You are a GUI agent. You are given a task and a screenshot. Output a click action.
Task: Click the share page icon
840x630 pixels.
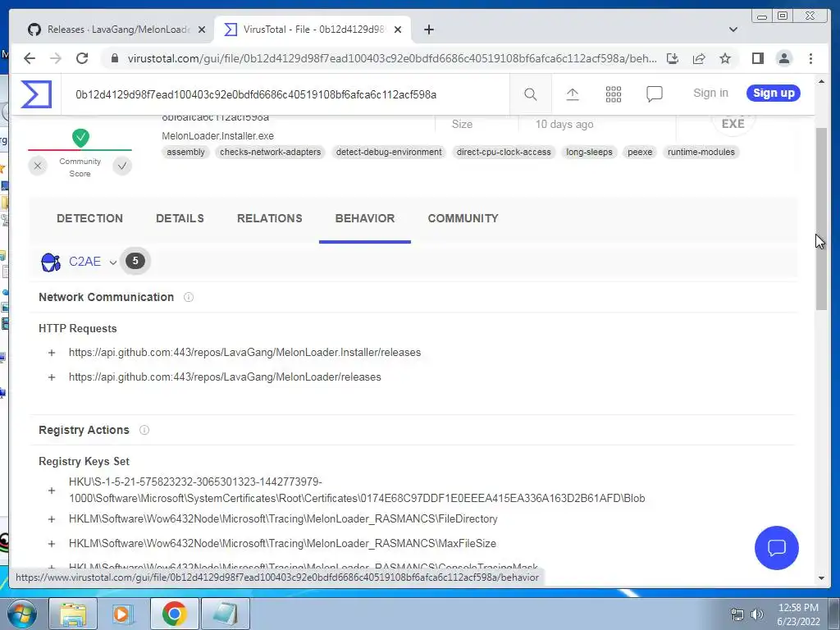[699, 58]
